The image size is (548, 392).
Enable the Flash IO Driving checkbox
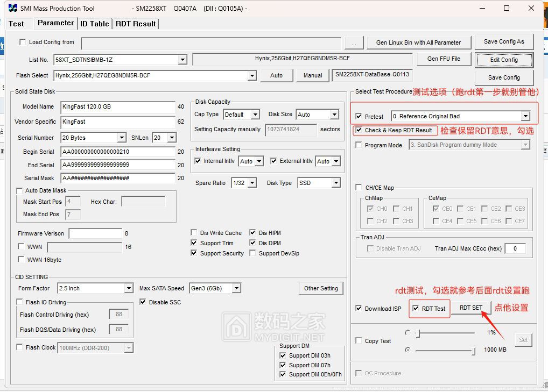[x=19, y=302]
